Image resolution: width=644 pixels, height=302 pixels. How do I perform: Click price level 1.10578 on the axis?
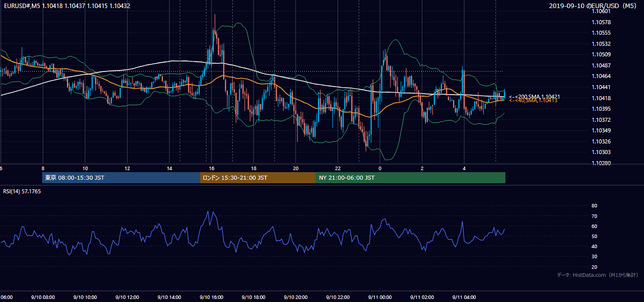[x=600, y=23]
